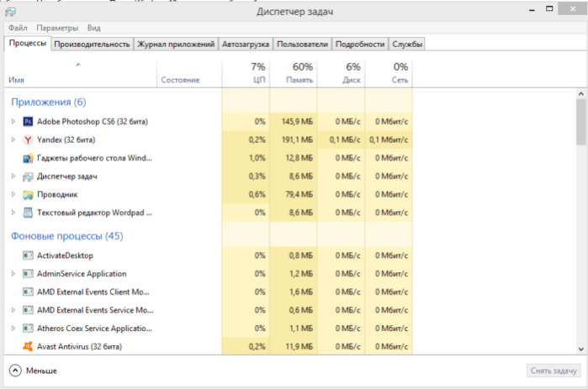Click the scrollbar down arrow

tap(581, 349)
